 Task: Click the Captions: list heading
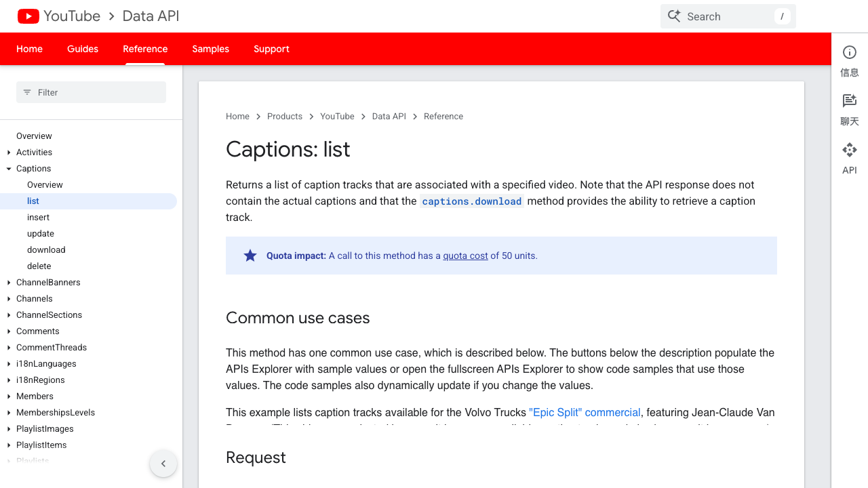(x=288, y=149)
